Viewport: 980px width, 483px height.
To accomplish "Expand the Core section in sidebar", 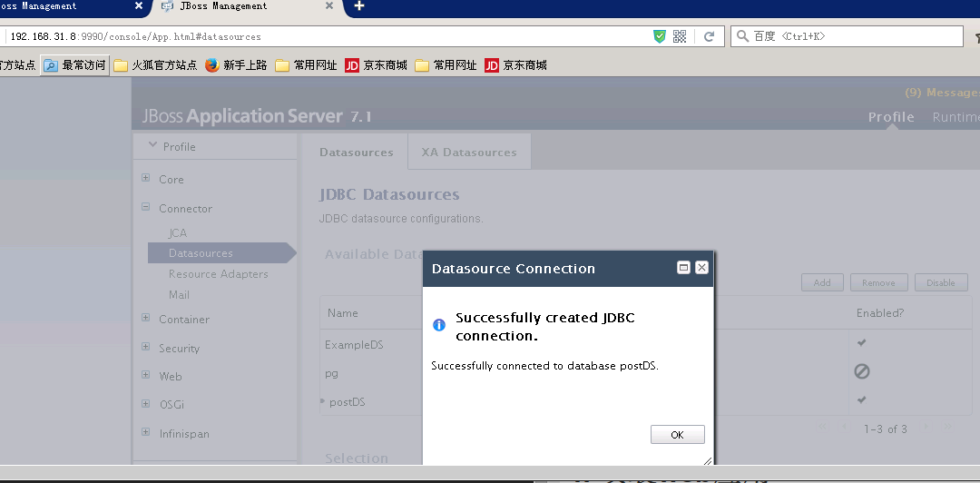I will 146,179.
